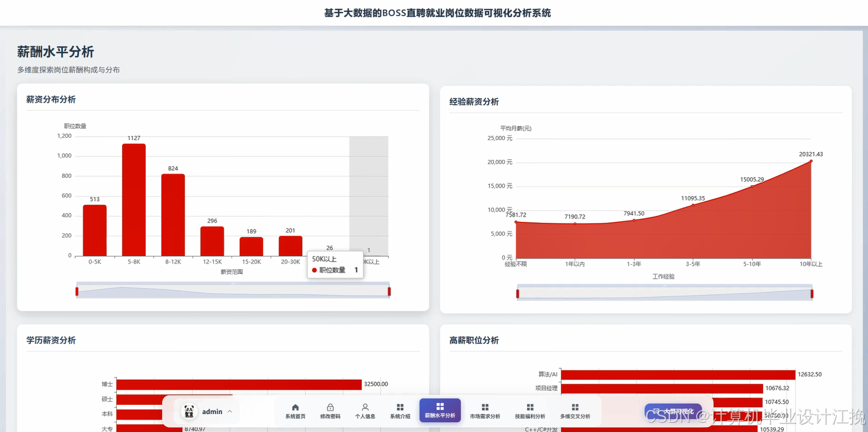Click the 薪酬水平分析 page heading

click(x=56, y=52)
